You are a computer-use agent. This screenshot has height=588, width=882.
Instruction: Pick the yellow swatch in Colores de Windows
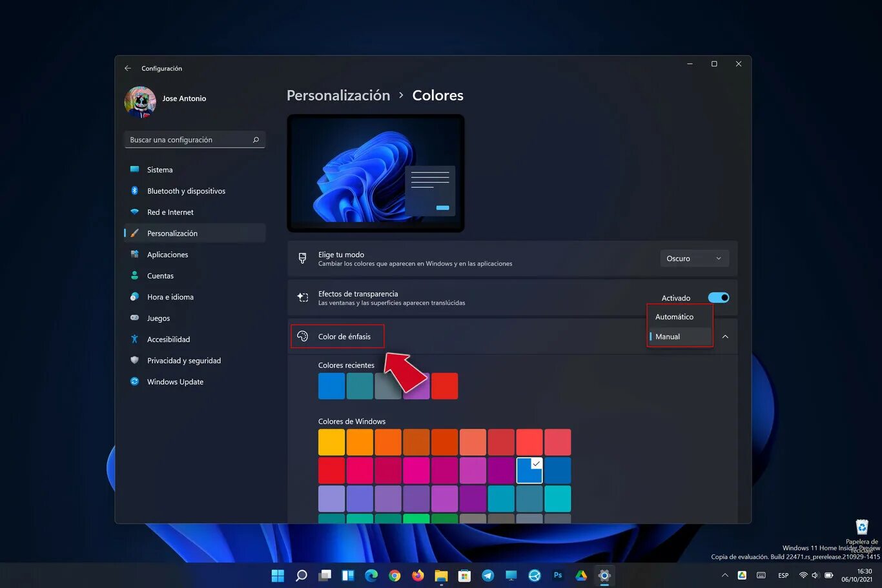tap(331, 442)
